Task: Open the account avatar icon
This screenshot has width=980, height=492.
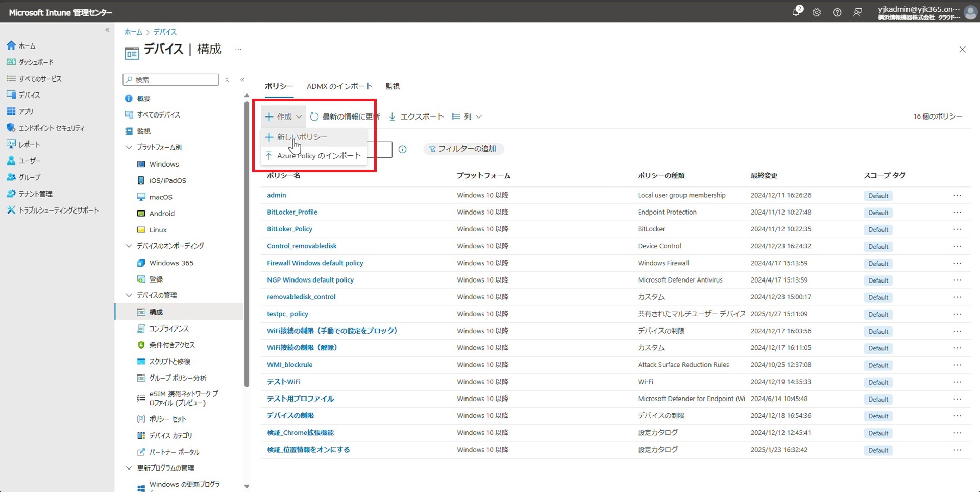Action: coord(971,12)
